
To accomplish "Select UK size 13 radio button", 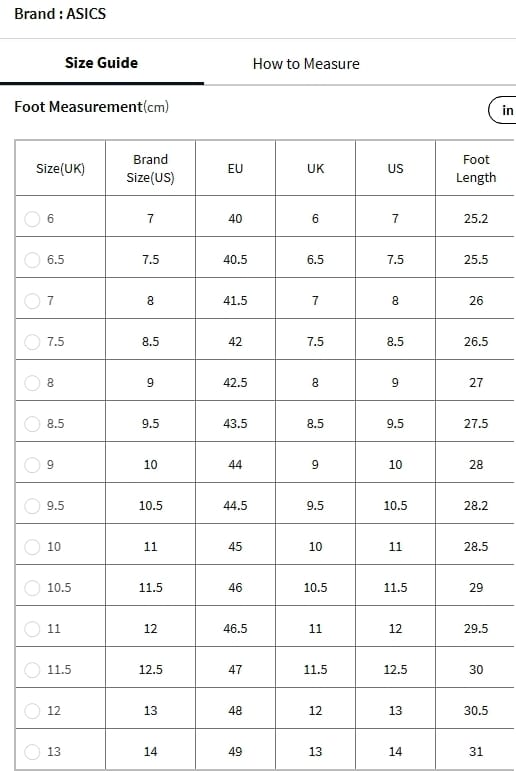I will [32, 751].
